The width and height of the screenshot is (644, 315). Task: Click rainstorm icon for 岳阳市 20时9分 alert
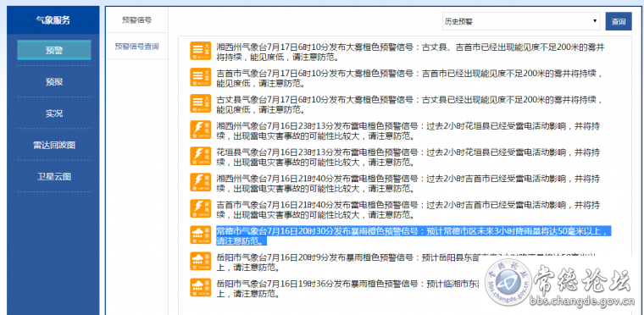tap(201, 261)
